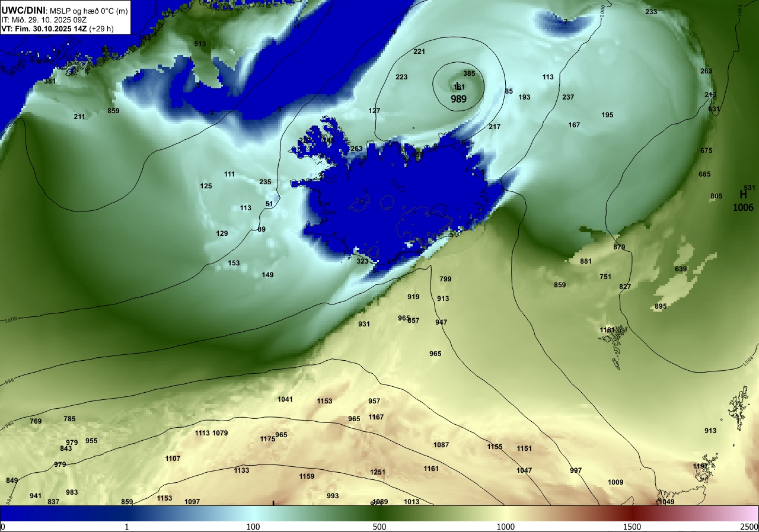
Task: Select the value 1087
Action: [441, 445]
